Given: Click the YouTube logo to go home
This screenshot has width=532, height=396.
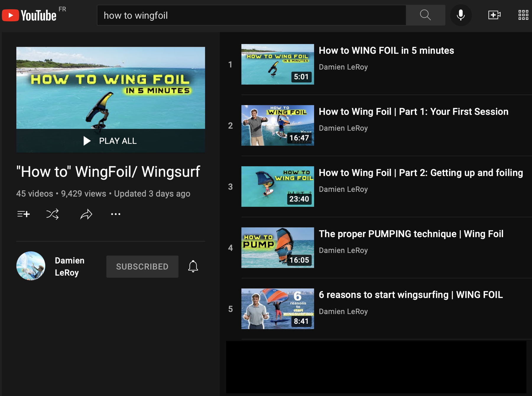Looking at the screenshot, I should (29, 15).
